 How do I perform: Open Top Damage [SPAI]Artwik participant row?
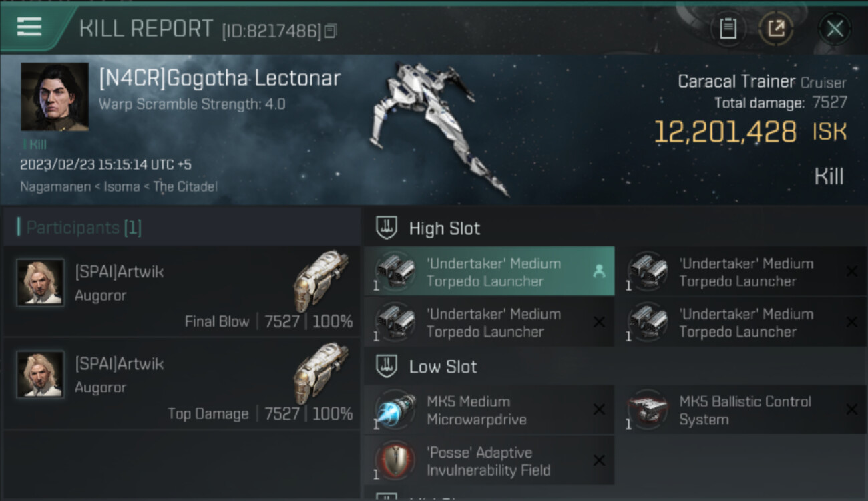(182, 383)
